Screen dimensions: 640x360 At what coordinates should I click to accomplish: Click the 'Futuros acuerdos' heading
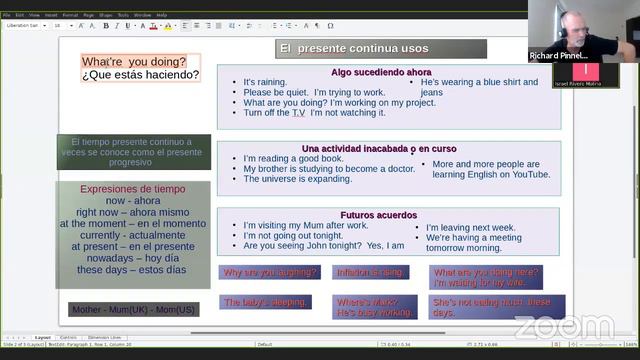tap(379, 215)
